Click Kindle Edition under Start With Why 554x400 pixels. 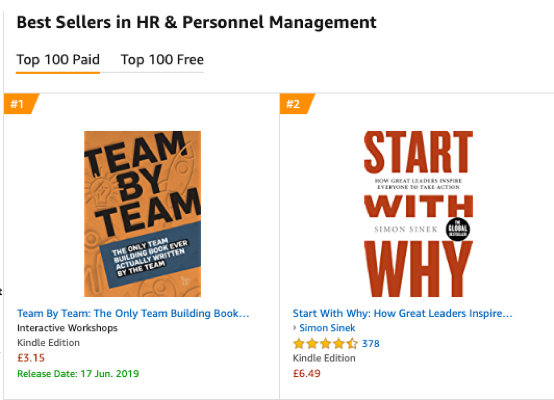point(324,358)
